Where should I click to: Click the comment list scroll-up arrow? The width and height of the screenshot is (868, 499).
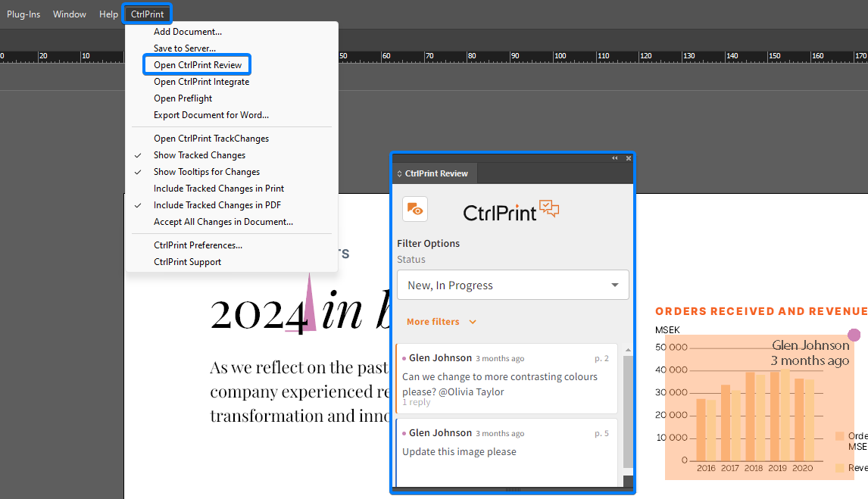(628, 350)
